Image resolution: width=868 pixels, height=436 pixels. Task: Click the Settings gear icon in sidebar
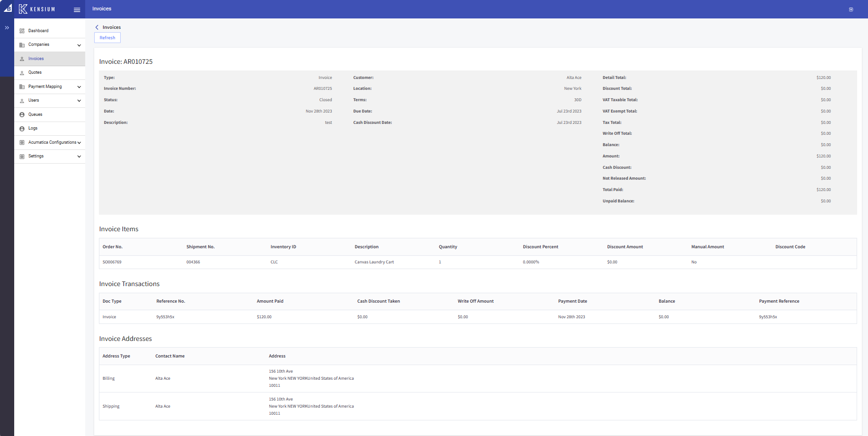pyautogui.click(x=22, y=156)
